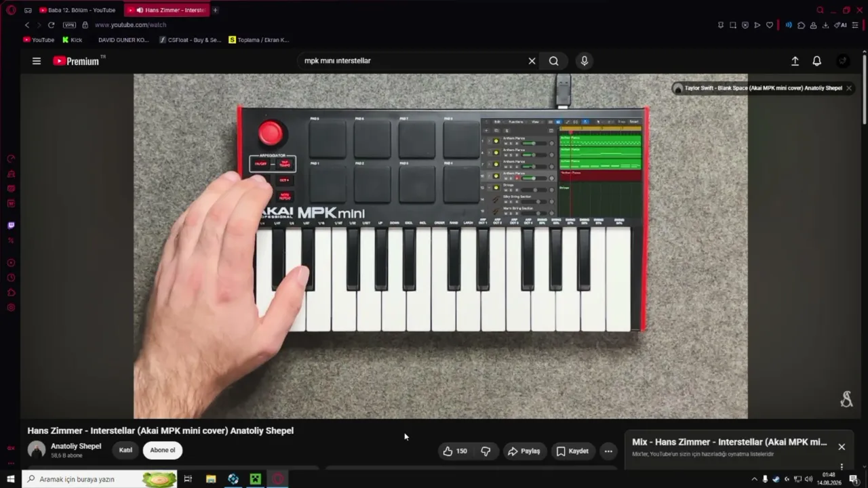
Task: Close the Mix playlist panel
Action: coord(842,447)
